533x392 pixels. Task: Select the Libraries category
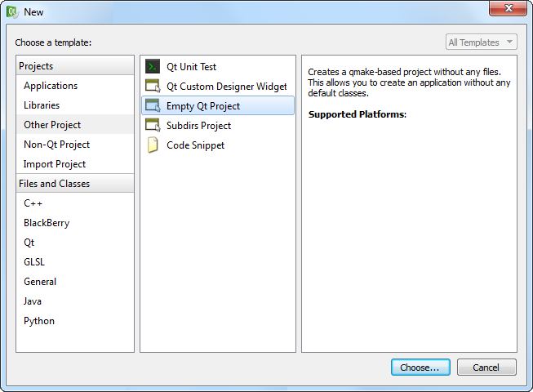click(x=42, y=105)
